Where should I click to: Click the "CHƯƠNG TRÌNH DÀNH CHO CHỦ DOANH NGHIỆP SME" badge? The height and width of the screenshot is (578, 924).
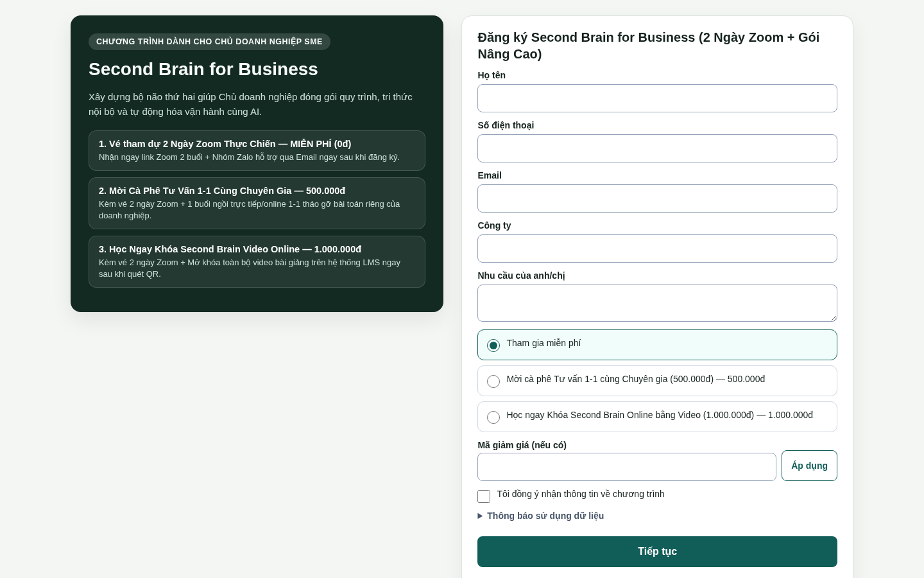[x=209, y=42]
